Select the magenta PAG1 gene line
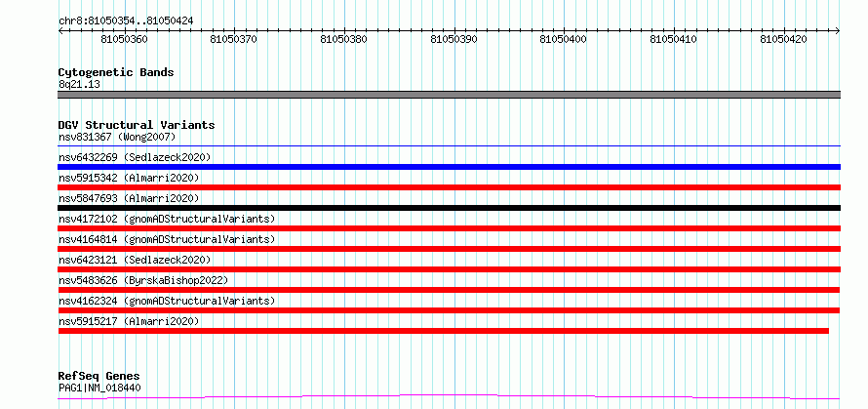Viewport: 868px width, 409px height. pos(449,396)
